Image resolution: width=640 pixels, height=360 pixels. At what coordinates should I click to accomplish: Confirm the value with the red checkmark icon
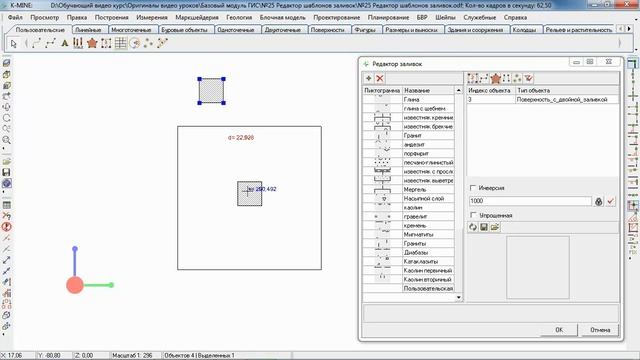611,201
